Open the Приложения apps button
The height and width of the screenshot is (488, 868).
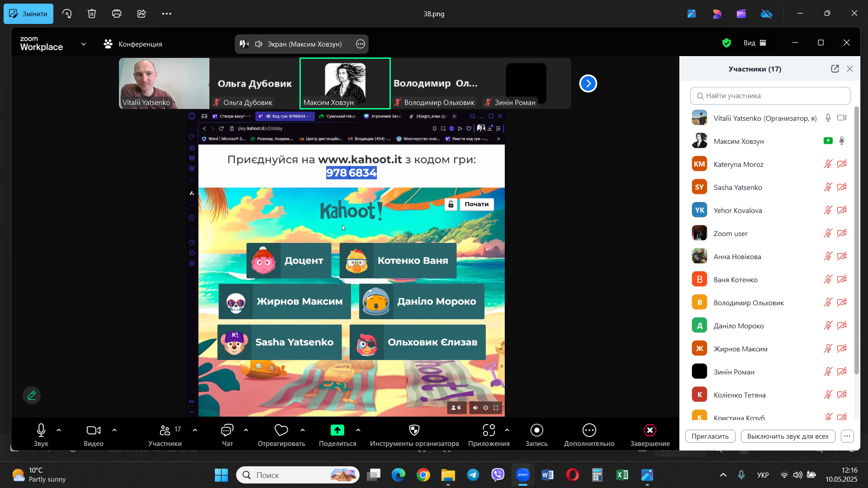(489, 435)
